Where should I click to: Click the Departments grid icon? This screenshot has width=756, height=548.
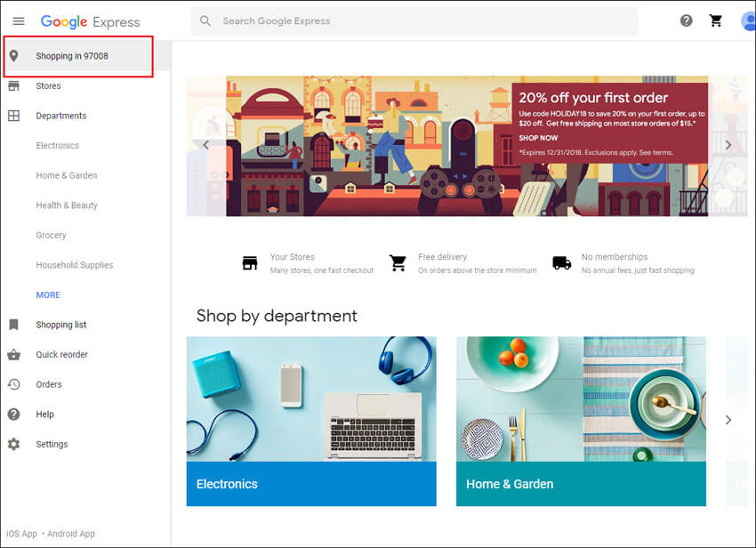coord(14,116)
